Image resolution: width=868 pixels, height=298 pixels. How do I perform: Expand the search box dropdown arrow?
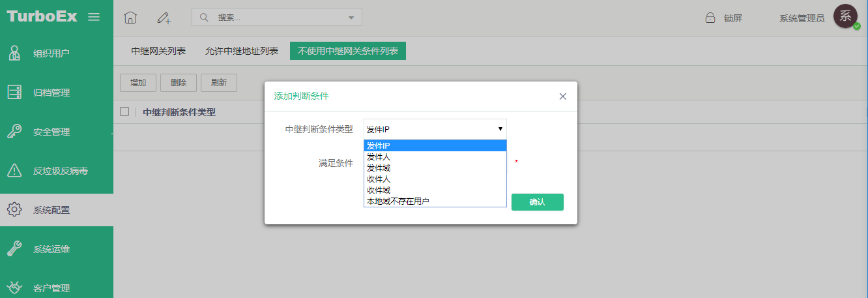click(351, 18)
